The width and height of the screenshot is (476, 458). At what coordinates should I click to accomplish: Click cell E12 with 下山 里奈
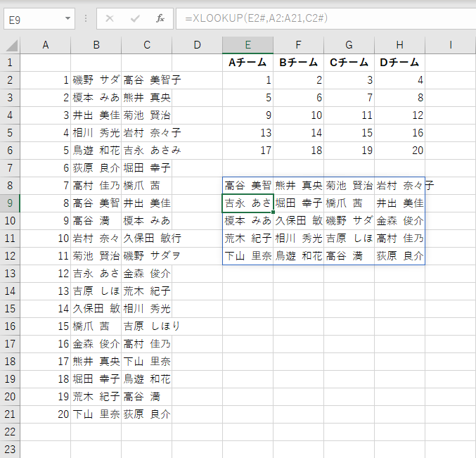coord(247,256)
